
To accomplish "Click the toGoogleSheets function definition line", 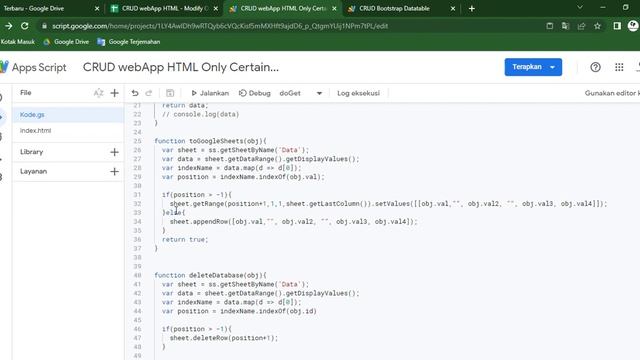I will pyautogui.click(x=210, y=141).
